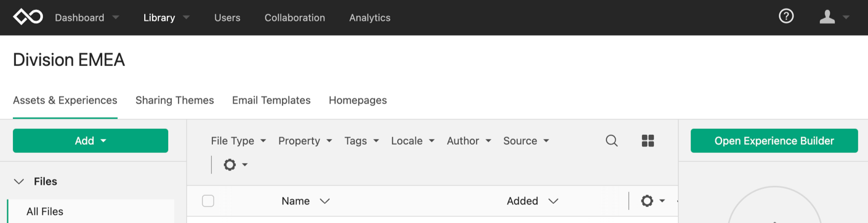
Task: Open the user profile avatar menu
Action: [834, 17]
